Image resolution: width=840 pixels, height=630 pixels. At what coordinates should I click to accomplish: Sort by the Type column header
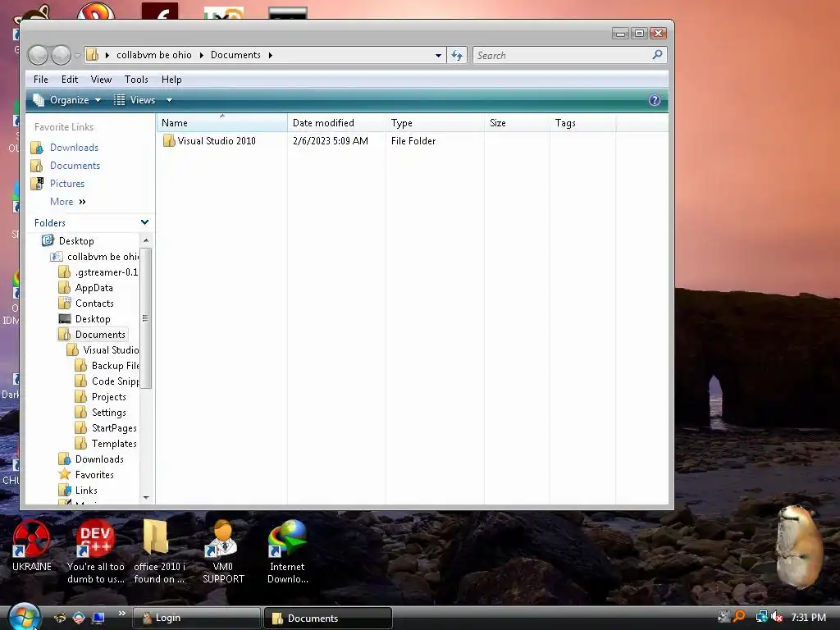[x=435, y=123]
